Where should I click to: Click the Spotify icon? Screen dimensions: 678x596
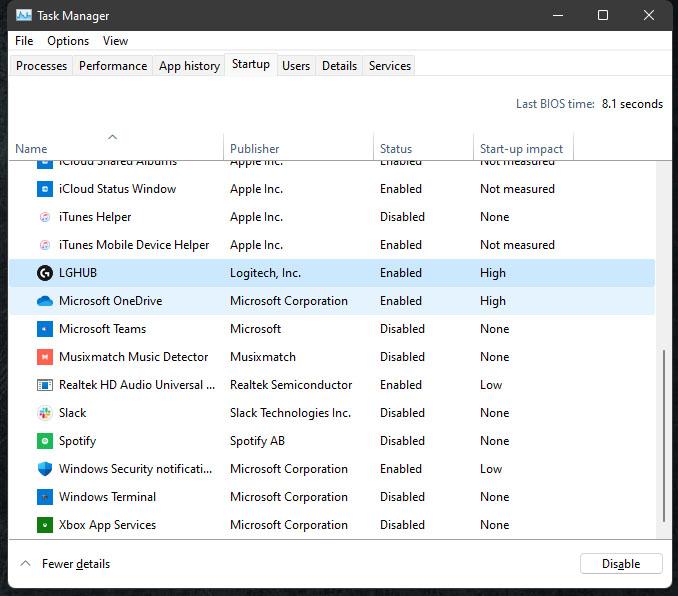[45, 441]
